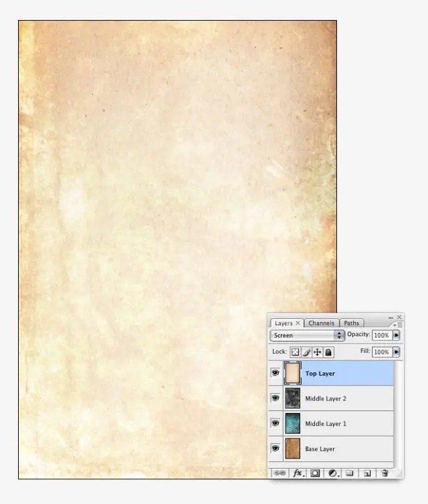Screen dimensions: 428x504
Task: Create a new layer group folder
Action: [350, 473]
